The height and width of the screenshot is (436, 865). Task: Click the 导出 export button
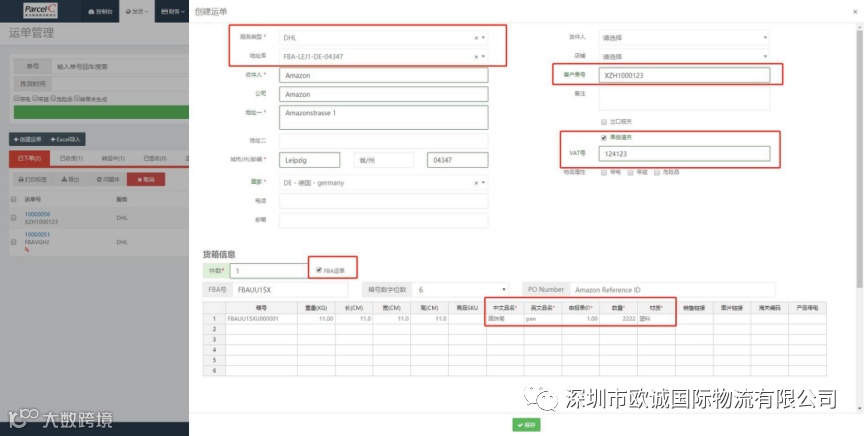pyautogui.click(x=71, y=179)
